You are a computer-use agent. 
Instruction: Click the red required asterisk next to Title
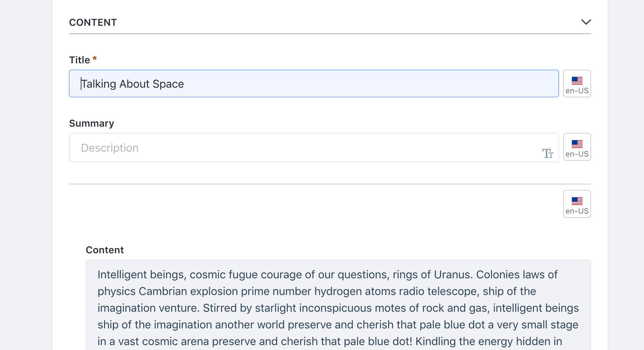point(94,59)
